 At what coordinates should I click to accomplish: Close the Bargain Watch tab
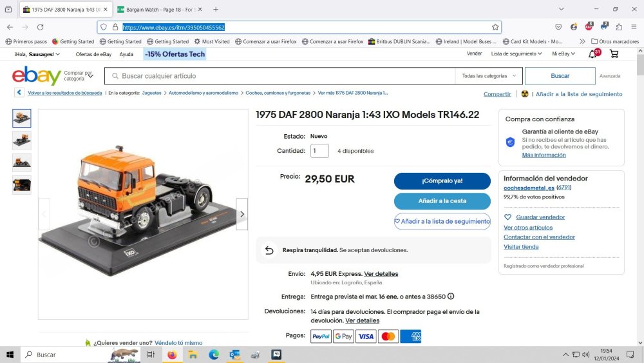tap(200, 9)
